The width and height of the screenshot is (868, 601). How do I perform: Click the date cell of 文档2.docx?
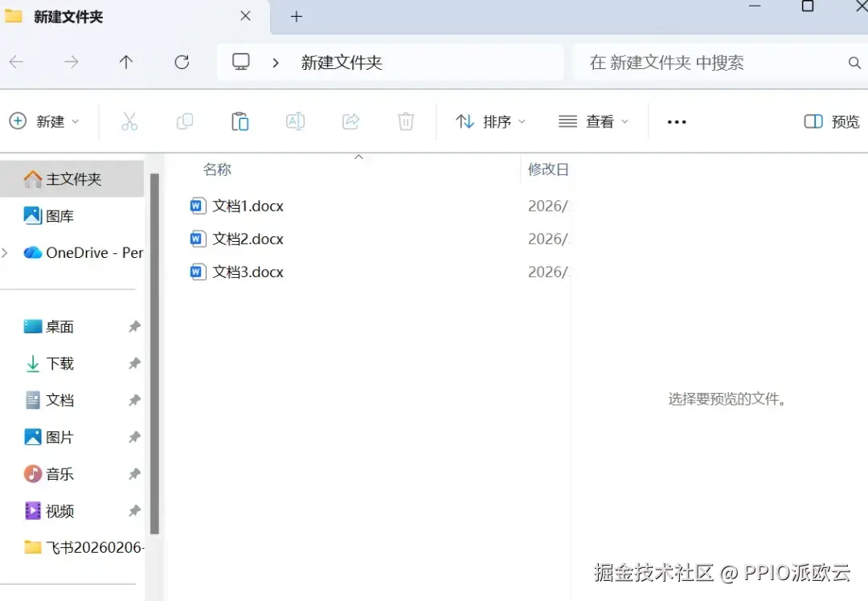click(x=548, y=239)
